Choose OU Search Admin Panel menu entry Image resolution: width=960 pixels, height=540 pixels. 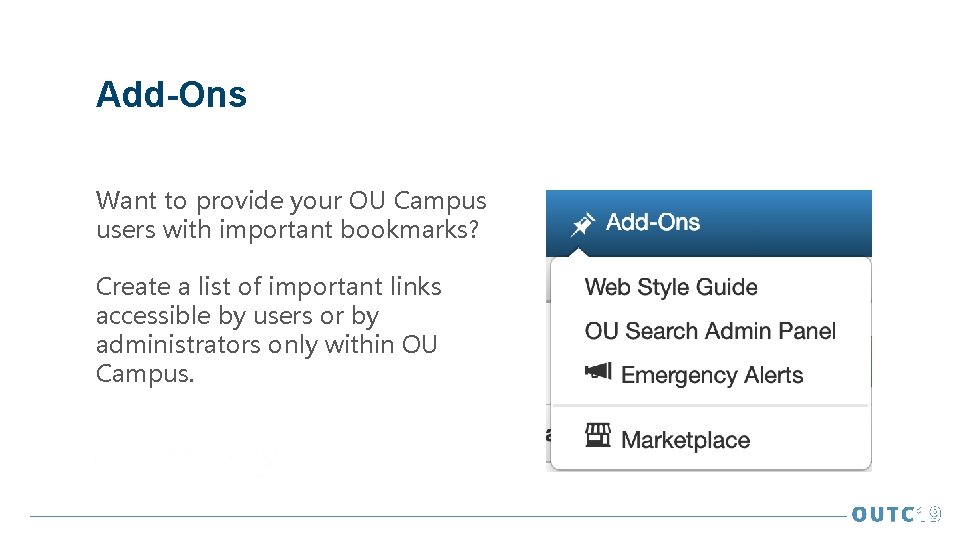pyautogui.click(x=710, y=331)
